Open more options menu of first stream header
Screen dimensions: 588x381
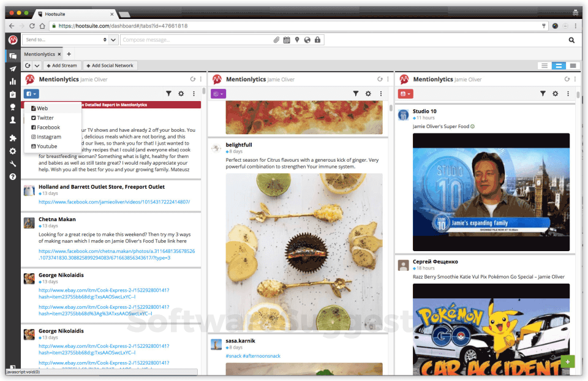tap(201, 79)
